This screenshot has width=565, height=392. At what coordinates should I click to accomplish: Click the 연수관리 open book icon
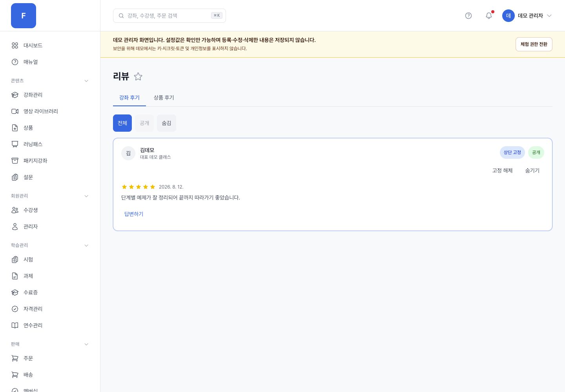(x=15, y=325)
